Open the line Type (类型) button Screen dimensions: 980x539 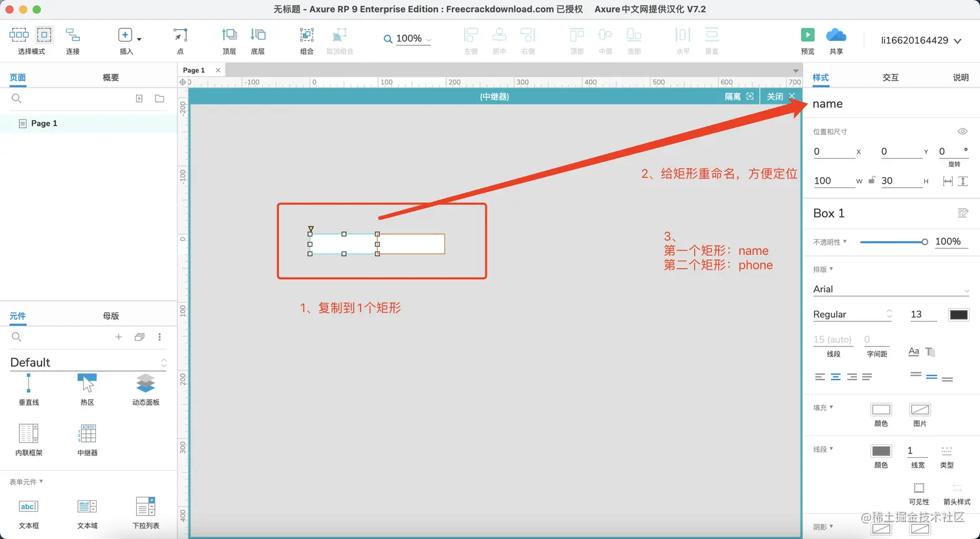tap(947, 451)
